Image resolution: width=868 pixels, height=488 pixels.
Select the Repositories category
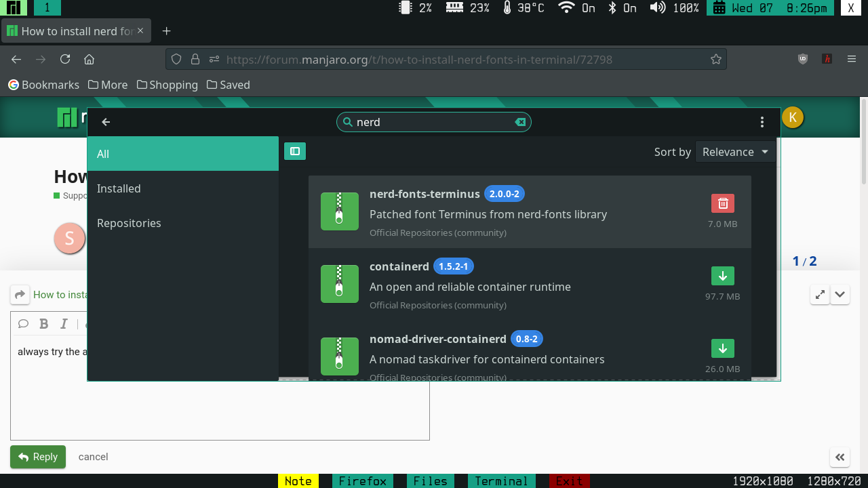coord(129,223)
